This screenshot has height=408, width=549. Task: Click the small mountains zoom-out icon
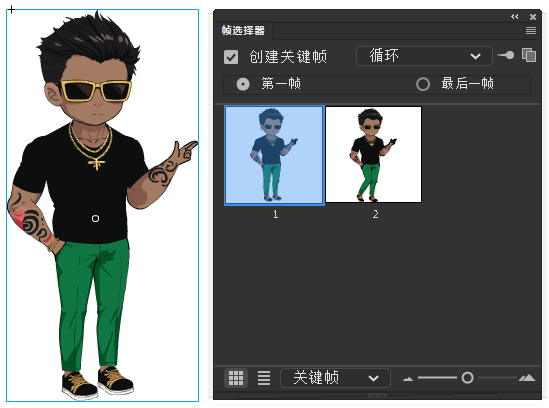(x=408, y=379)
